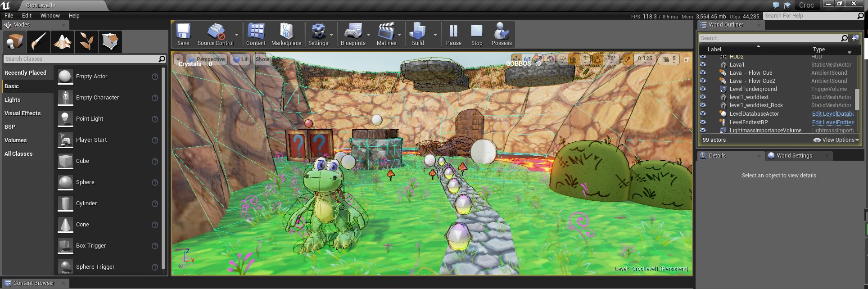The height and width of the screenshot is (289, 868).
Task: Toggle scale snapping in the viewport
Action: 628,59
